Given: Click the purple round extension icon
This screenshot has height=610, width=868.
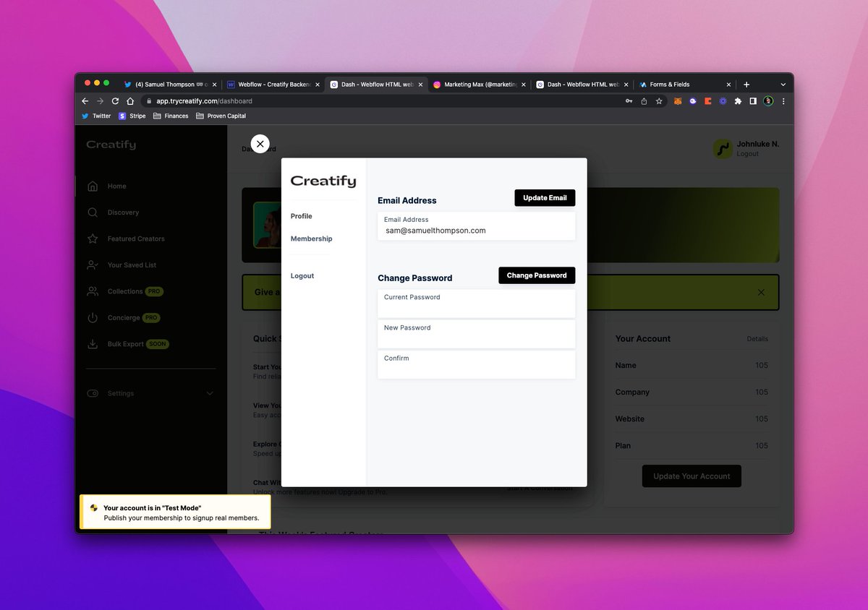Looking at the screenshot, I should coord(693,101).
